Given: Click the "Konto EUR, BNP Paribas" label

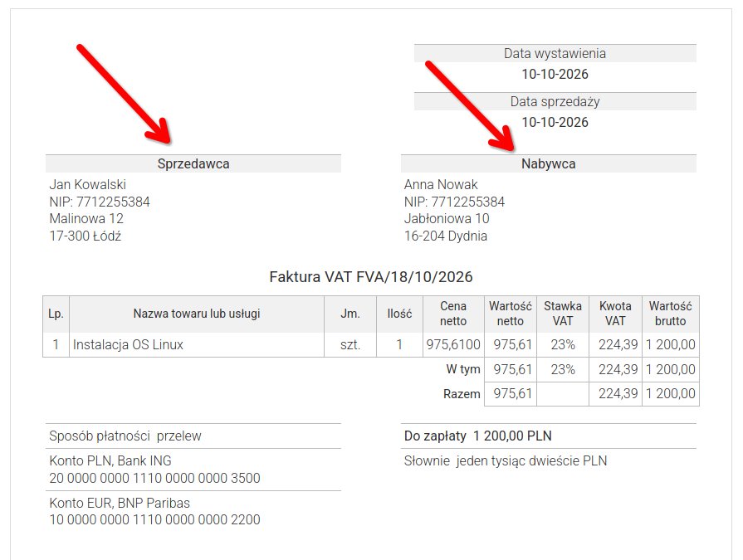Looking at the screenshot, I should coord(120,503).
